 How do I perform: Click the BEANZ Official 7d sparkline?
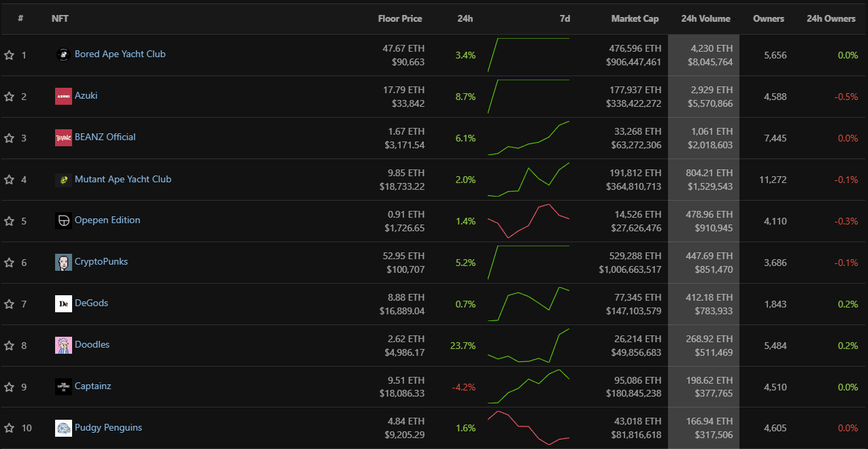(x=529, y=138)
